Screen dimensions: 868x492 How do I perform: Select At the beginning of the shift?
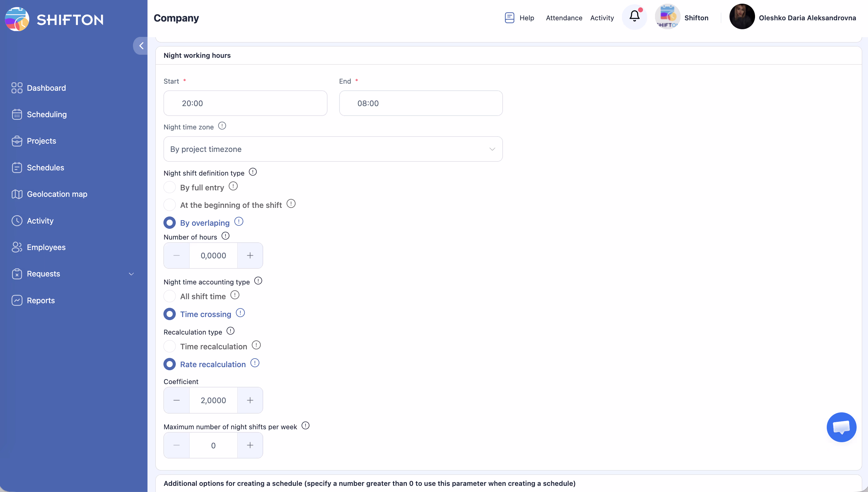pyautogui.click(x=169, y=205)
